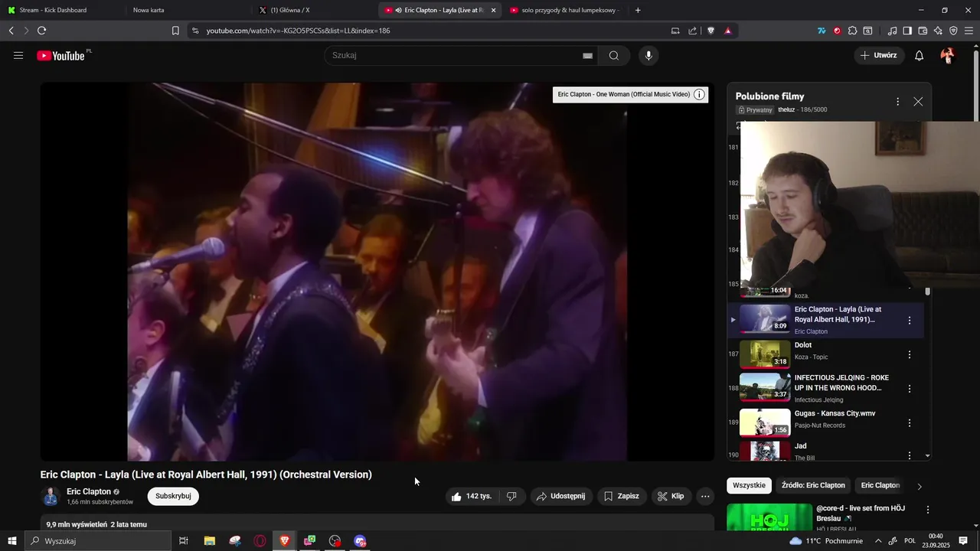Viewport: 980px width, 551px height.
Task: Open @core-d live set recommended video thumbnail
Action: click(x=769, y=517)
